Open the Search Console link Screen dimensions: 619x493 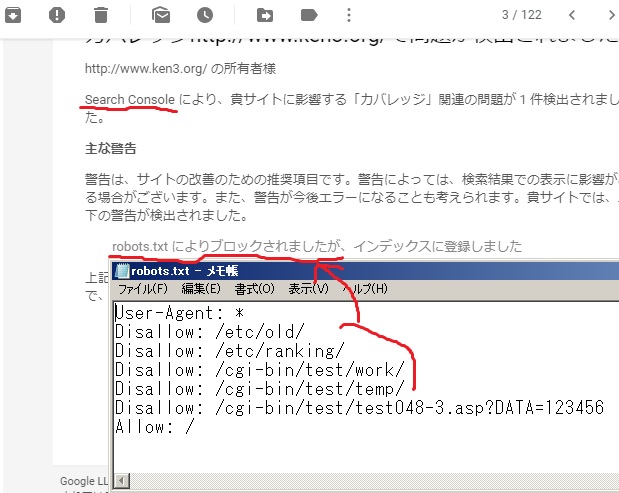[130, 99]
